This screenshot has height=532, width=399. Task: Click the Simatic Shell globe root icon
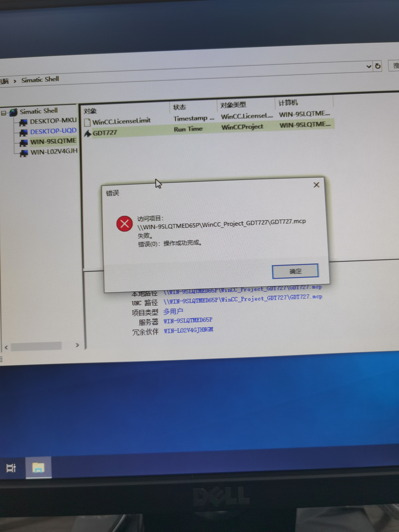pyautogui.click(x=14, y=112)
